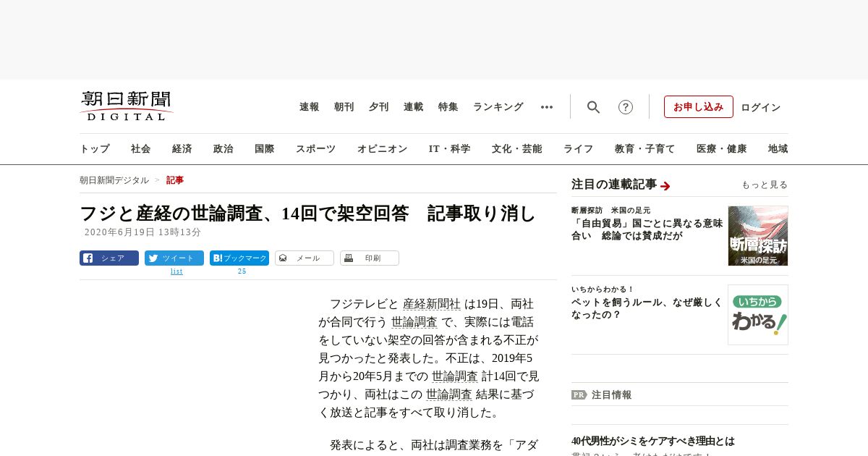Click いちからわかる! label text
This screenshot has width=868, height=456.
coord(603,290)
